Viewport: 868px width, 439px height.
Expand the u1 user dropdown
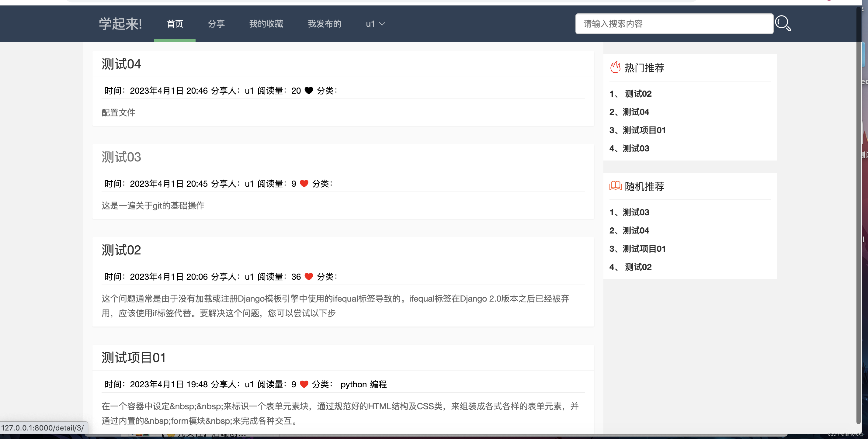[375, 24]
